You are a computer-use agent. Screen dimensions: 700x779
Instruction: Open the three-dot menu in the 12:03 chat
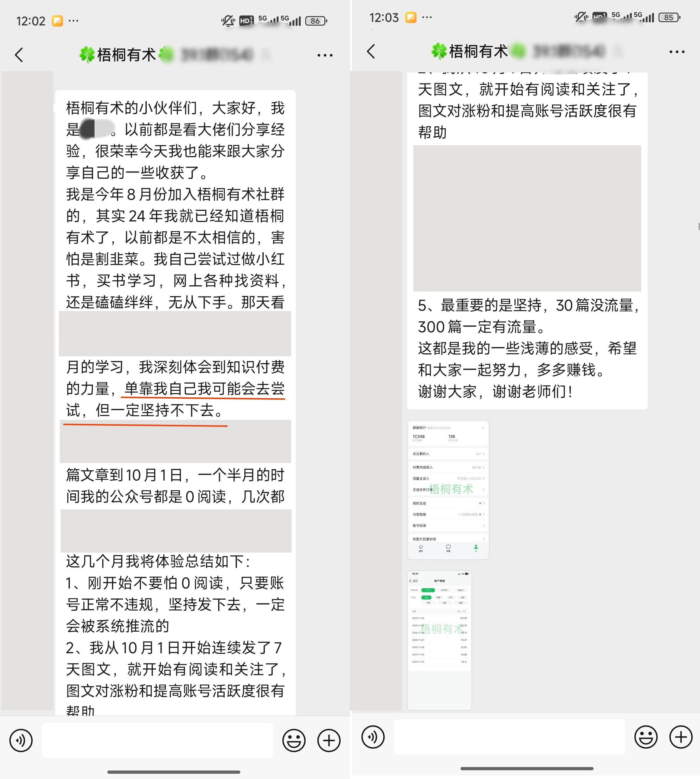click(x=677, y=52)
